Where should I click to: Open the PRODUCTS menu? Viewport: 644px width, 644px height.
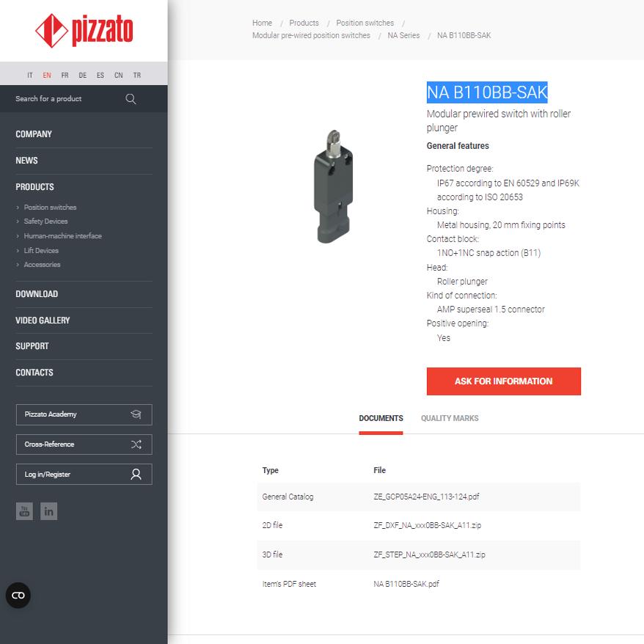point(35,187)
